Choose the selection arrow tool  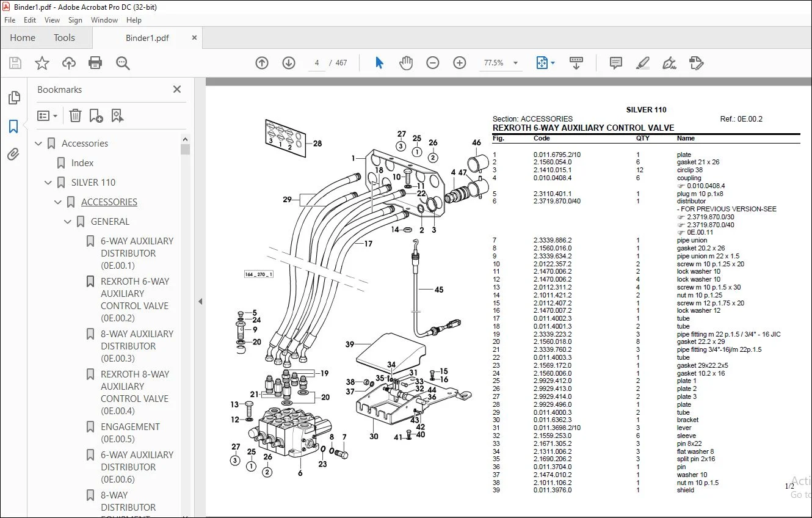point(379,63)
